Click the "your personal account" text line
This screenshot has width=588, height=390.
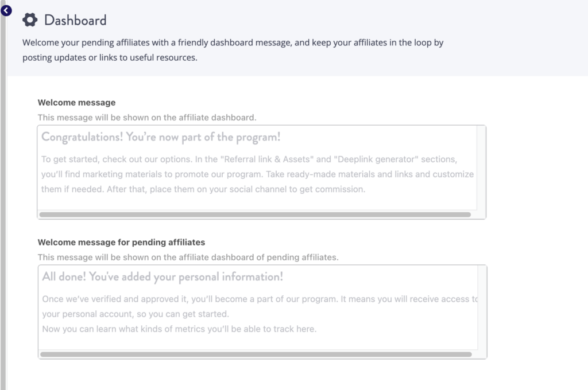(135, 314)
